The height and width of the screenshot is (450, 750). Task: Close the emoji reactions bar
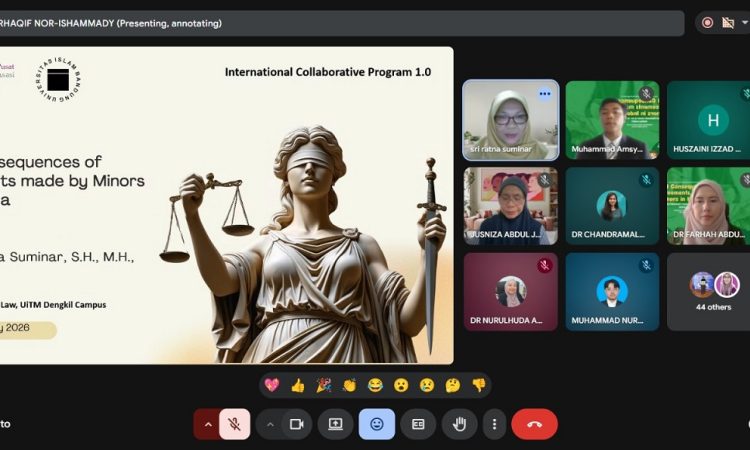[377, 424]
